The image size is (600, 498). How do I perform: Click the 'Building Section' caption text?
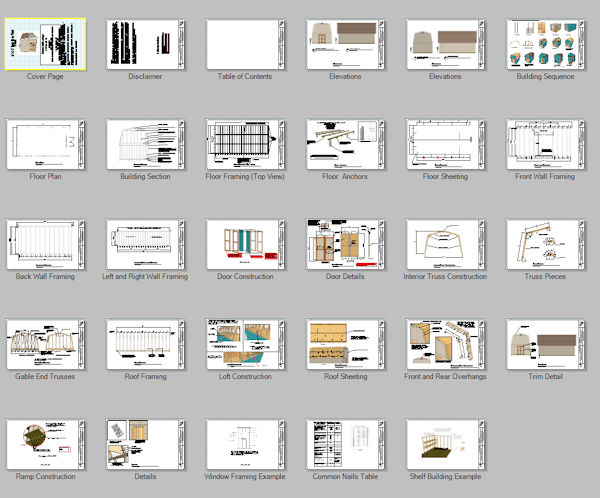click(145, 176)
